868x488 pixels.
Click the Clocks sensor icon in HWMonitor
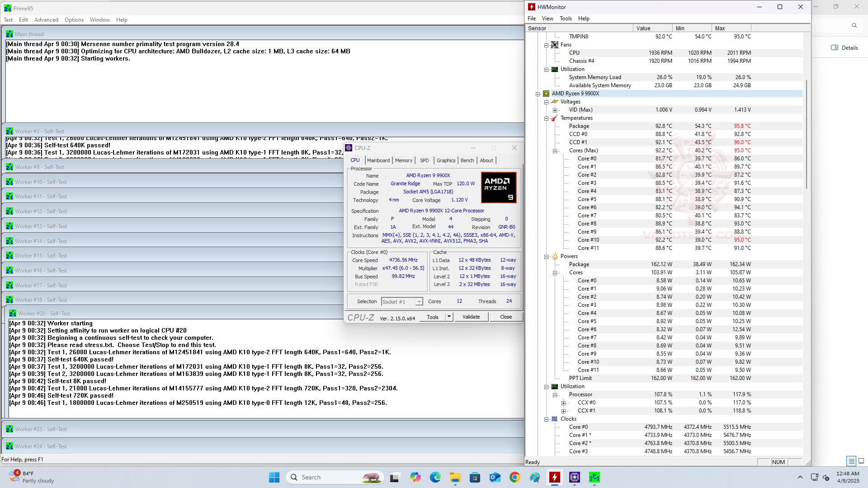[554, 419]
